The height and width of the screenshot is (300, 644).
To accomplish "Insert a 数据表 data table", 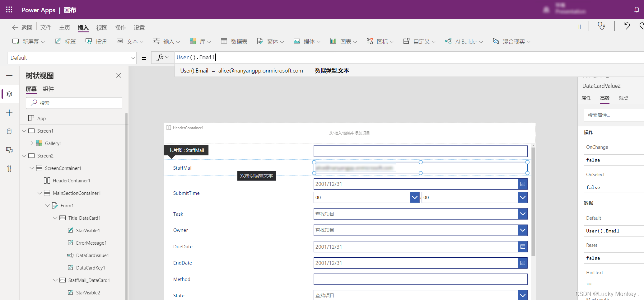I will pos(234,41).
